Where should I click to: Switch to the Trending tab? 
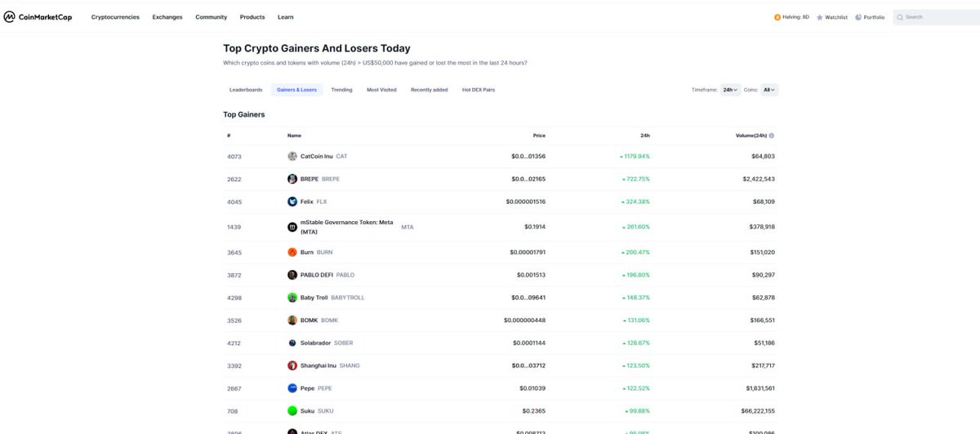[x=341, y=90]
